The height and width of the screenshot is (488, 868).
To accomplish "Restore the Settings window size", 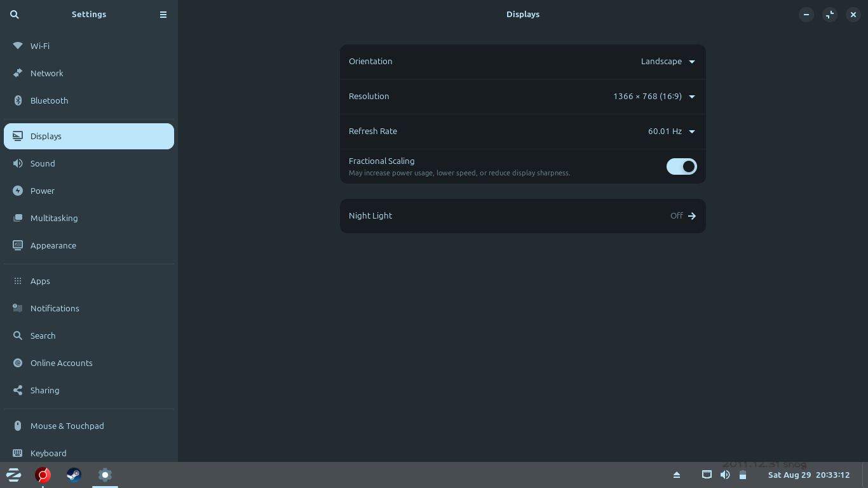I will click(830, 14).
